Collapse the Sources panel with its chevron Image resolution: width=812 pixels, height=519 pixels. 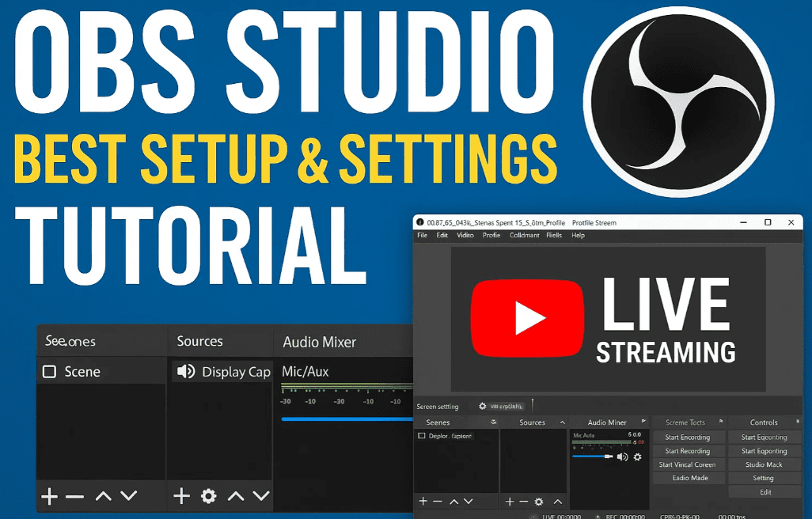point(561,422)
